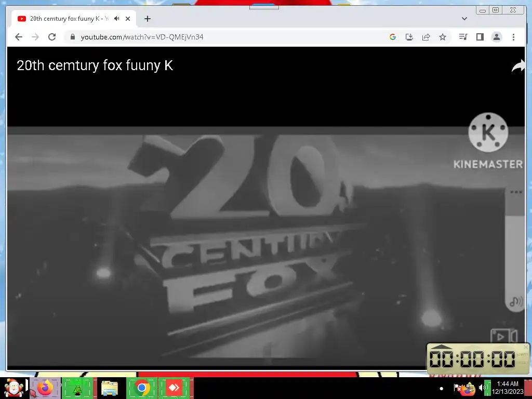Switch to Chrome in the taskbar
Screen dimensions: 532x399
click(142, 388)
